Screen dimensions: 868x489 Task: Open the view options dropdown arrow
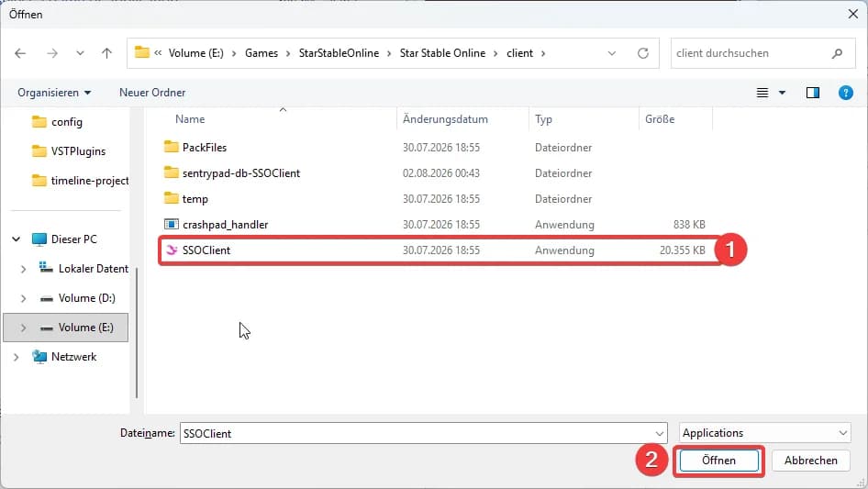(x=782, y=93)
